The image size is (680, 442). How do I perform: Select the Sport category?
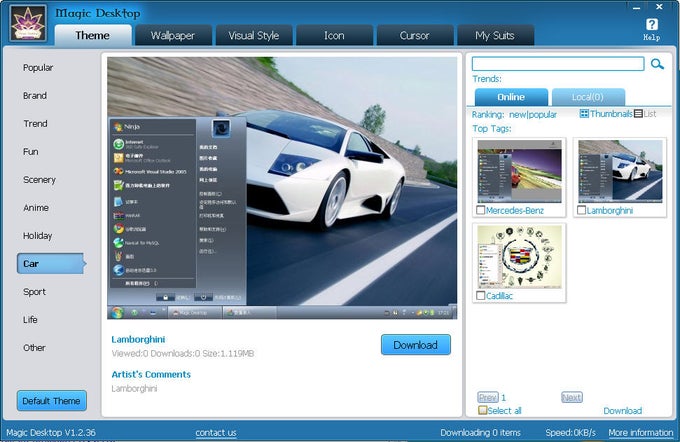pyautogui.click(x=34, y=291)
